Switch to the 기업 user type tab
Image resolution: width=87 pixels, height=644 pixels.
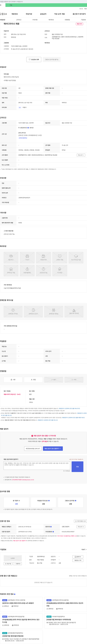[11, 5]
